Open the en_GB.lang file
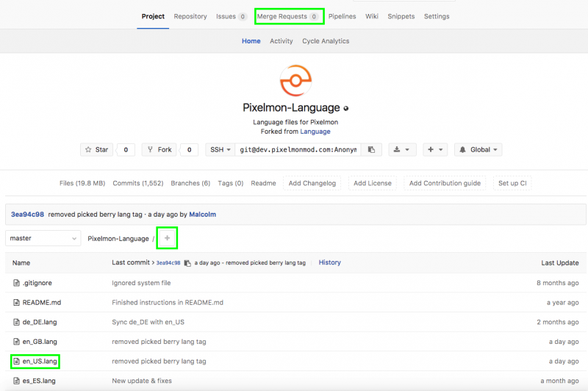The height and width of the screenshot is (391, 588). pos(40,342)
